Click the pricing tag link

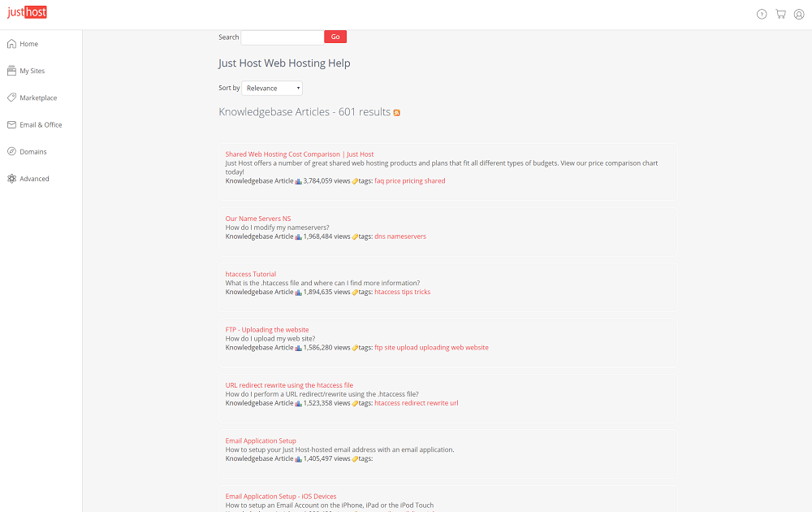pos(412,181)
